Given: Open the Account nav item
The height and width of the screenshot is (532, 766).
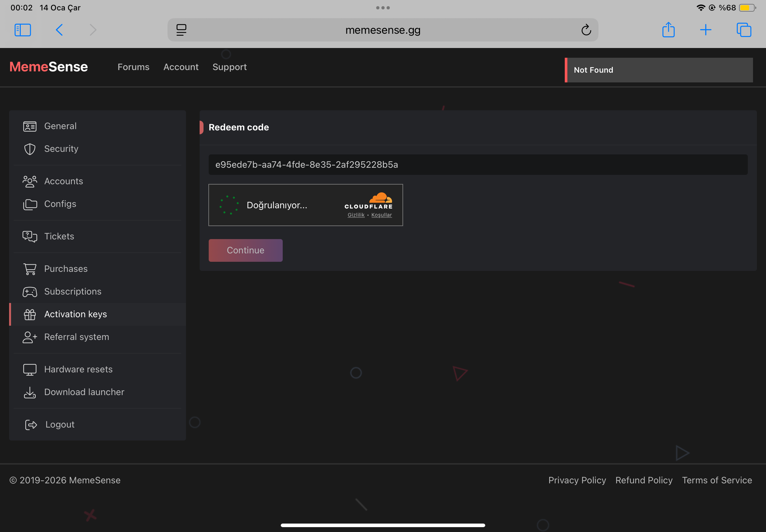Looking at the screenshot, I should (181, 67).
